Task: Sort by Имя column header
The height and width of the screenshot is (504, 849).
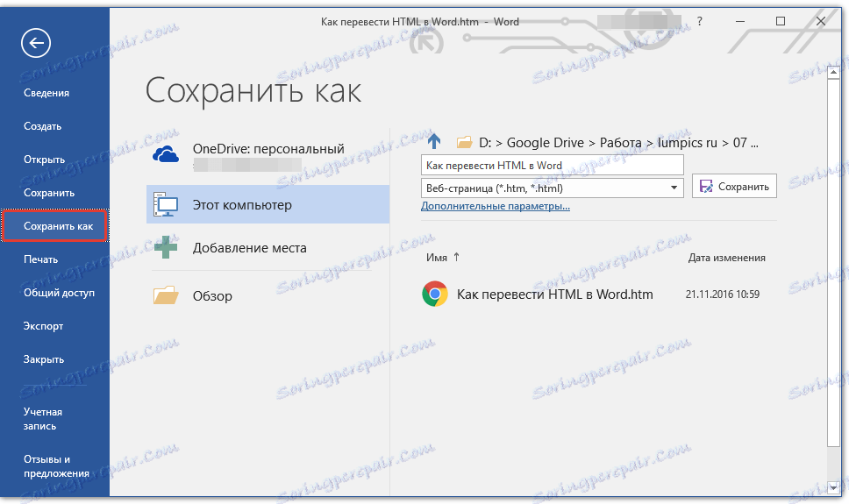Action: pos(437,258)
